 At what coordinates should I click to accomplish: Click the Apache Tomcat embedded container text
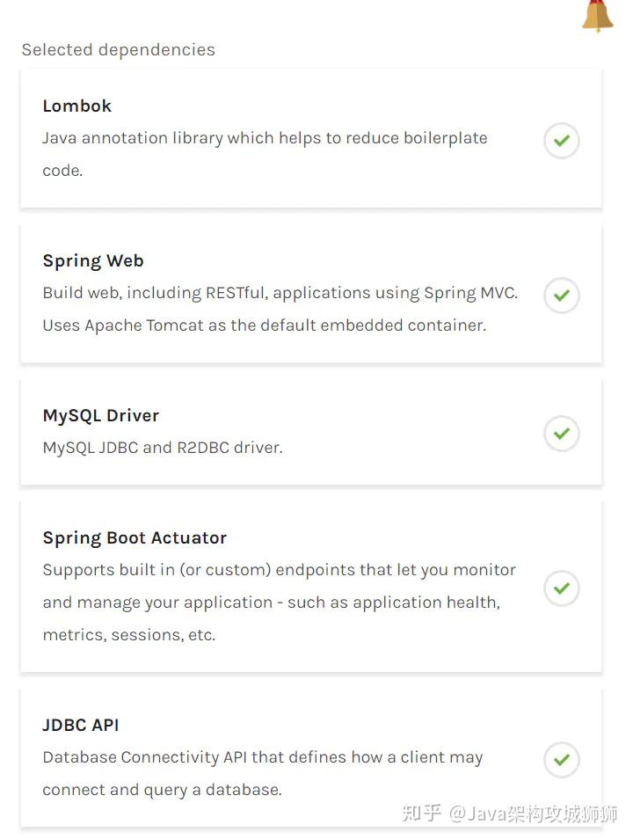[265, 325]
